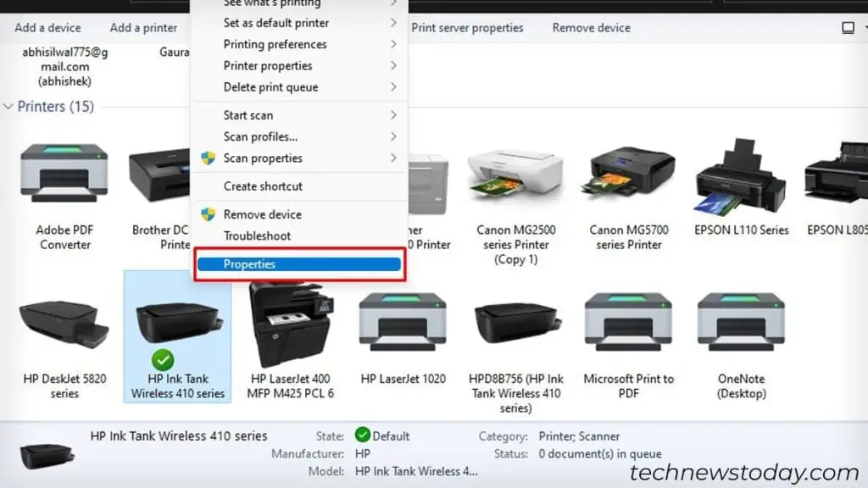Click the Print server properties button
Image resolution: width=868 pixels, height=488 pixels.
[x=468, y=27]
